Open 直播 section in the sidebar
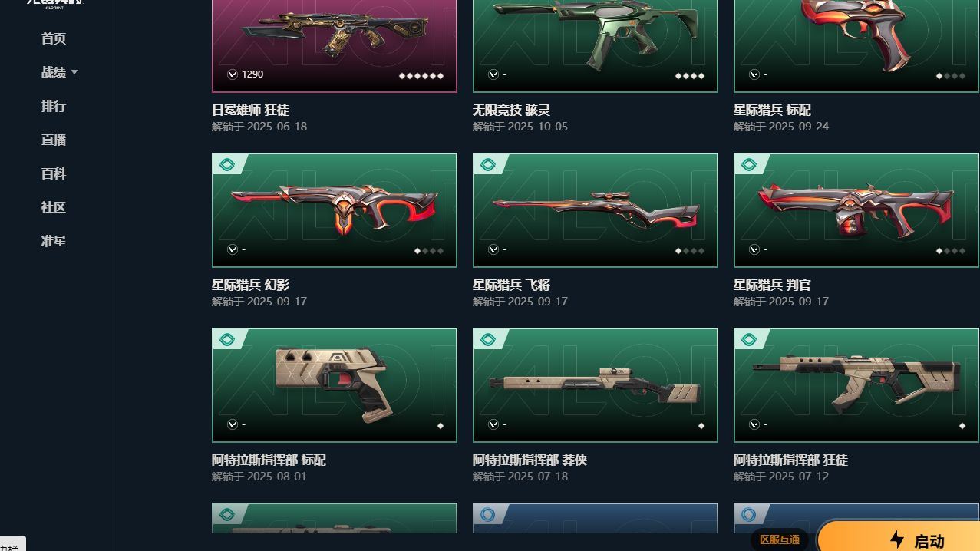The height and width of the screenshot is (551, 980). click(54, 140)
